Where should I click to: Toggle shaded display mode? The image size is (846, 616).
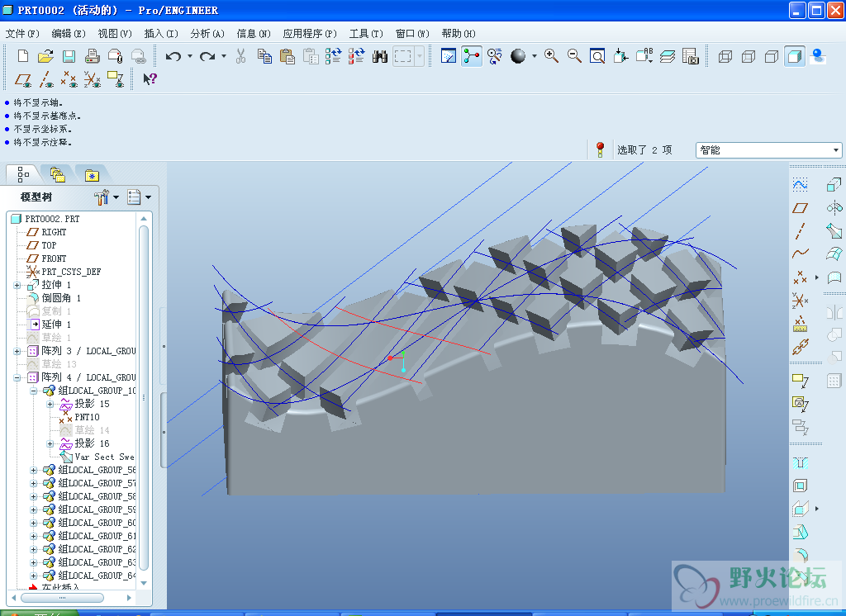coord(794,56)
